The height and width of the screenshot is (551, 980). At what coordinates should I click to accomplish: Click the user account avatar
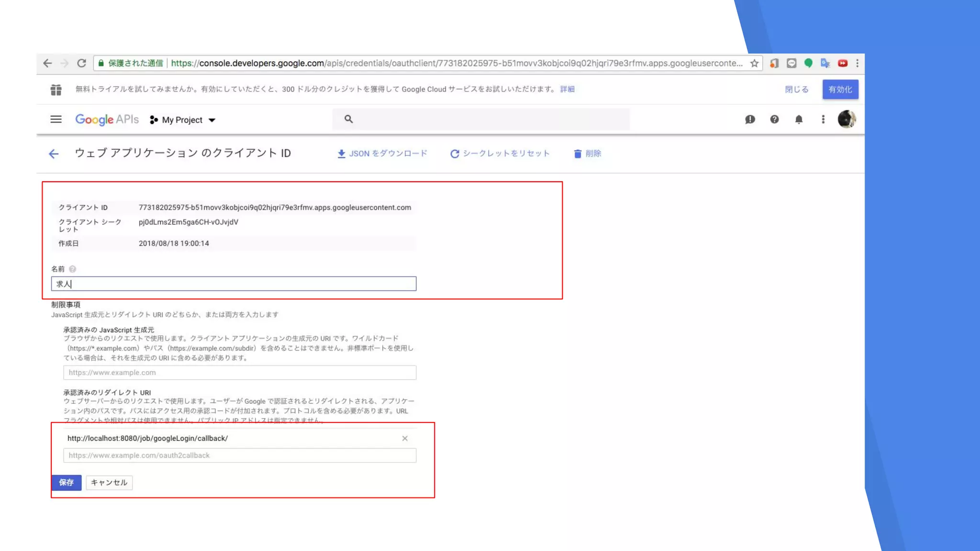(846, 119)
